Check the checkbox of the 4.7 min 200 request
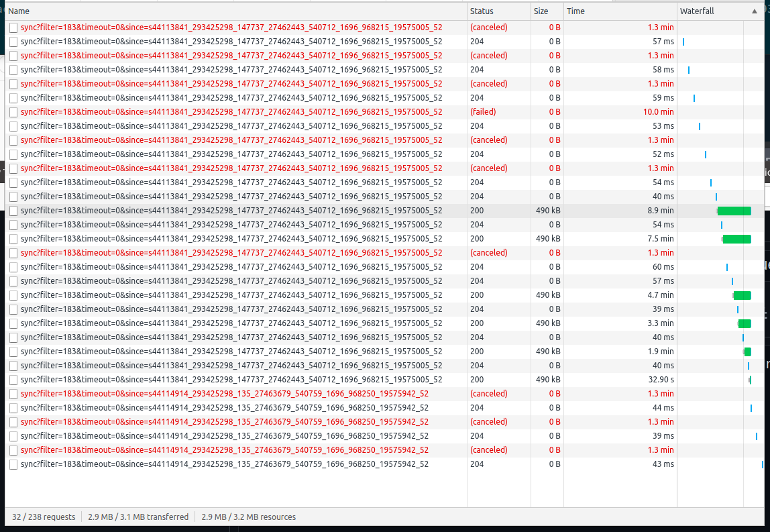The height and width of the screenshot is (532, 770). [x=13, y=295]
